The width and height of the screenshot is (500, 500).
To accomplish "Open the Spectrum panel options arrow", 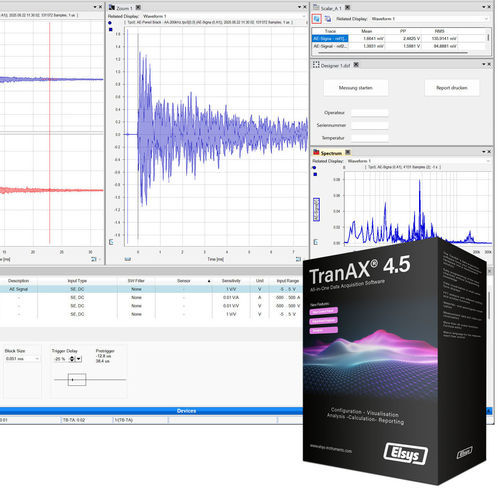I will [x=484, y=152].
